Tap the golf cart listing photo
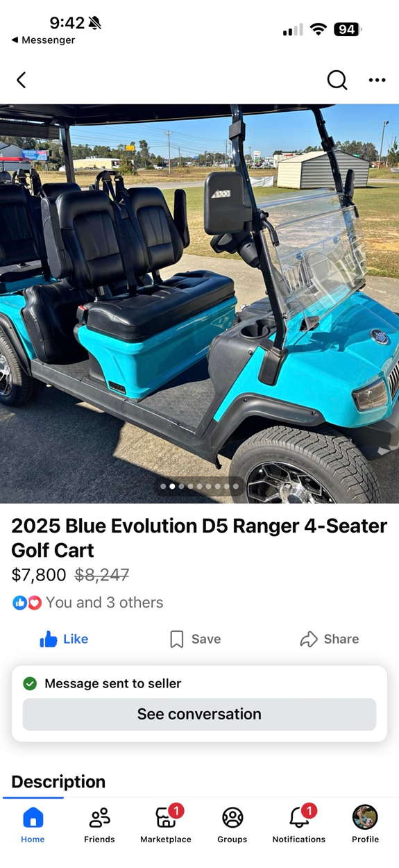 (x=199, y=303)
